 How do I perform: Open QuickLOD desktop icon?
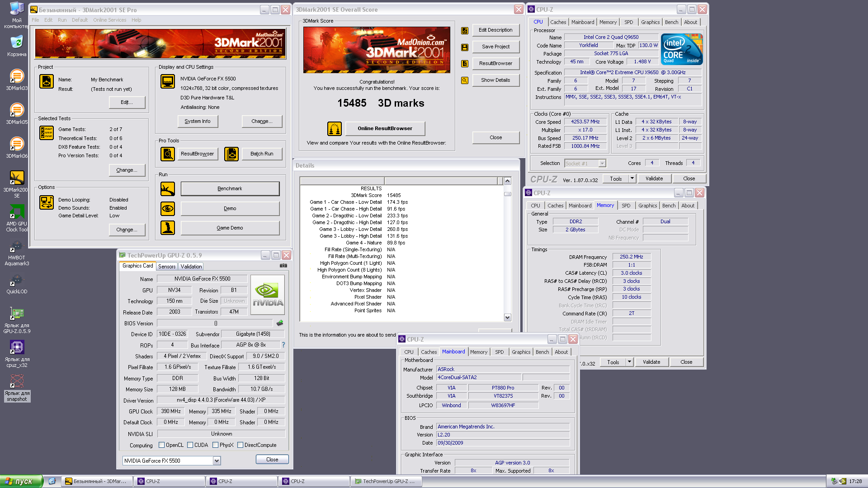[x=17, y=283]
